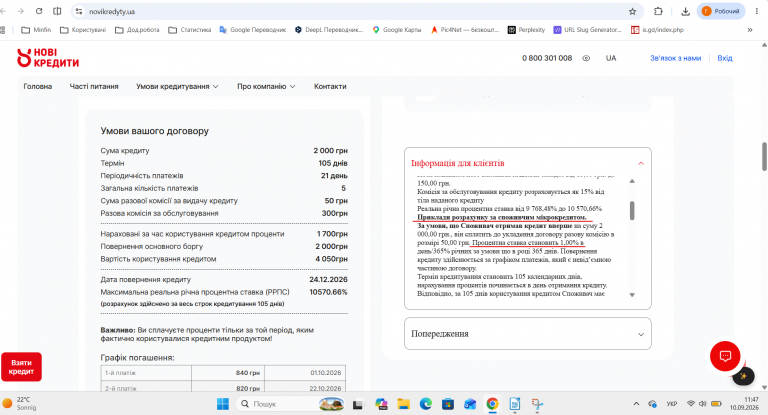Switch language with the UA selector
This screenshot has height=415, width=768.
pyautogui.click(x=611, y=58)
